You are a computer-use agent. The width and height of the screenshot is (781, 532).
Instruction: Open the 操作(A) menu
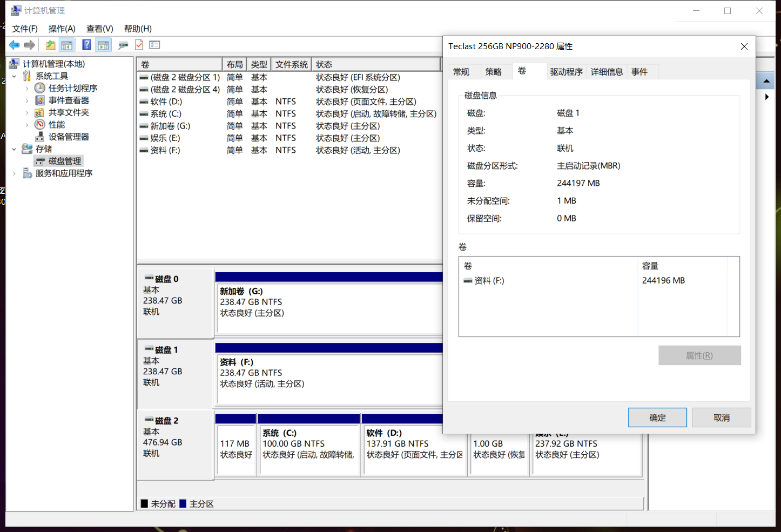coord(62,29)
